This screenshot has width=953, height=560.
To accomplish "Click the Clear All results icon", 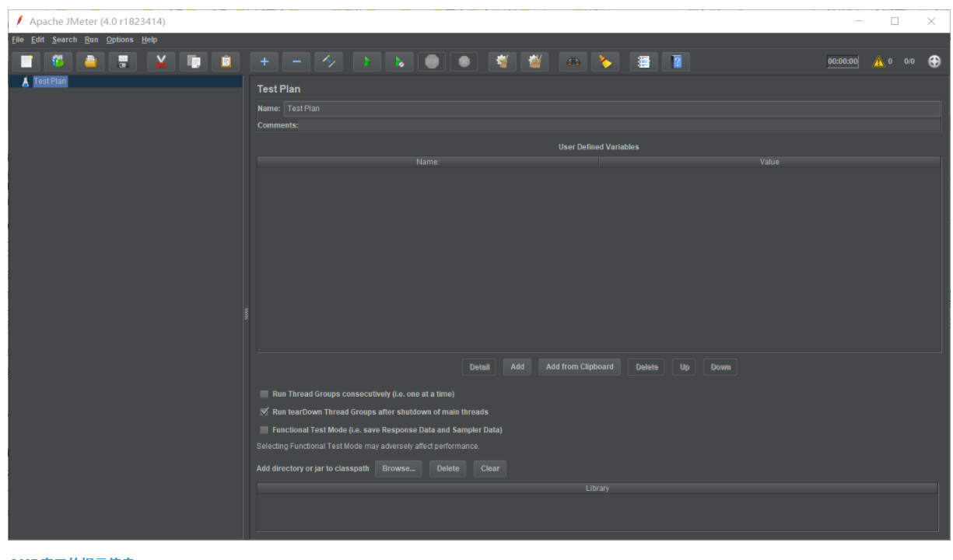I will coord(534,61).
